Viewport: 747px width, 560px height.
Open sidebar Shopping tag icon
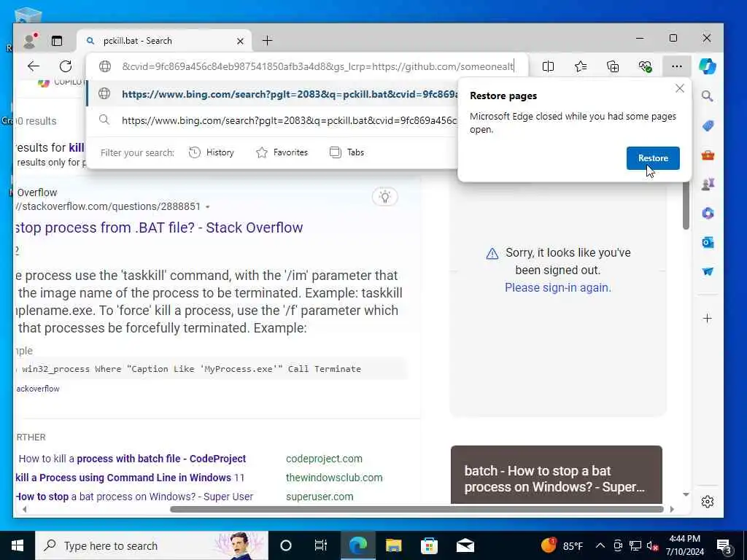(x=708, y=125)
